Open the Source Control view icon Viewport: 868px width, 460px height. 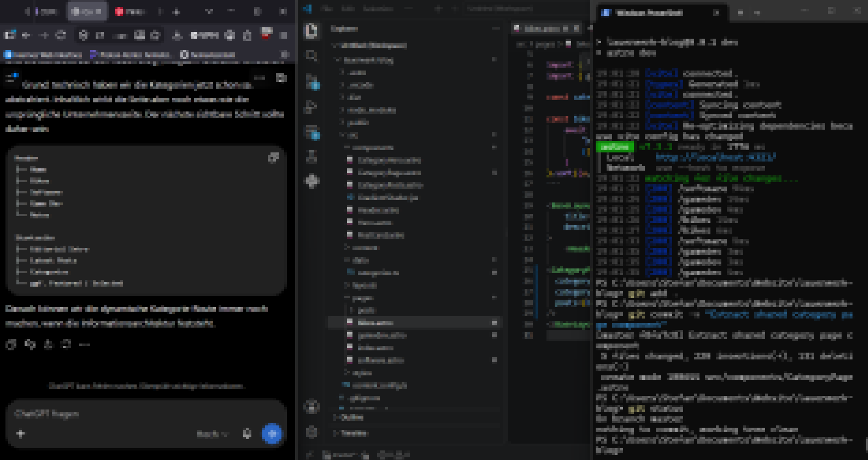tap(311, 82)
